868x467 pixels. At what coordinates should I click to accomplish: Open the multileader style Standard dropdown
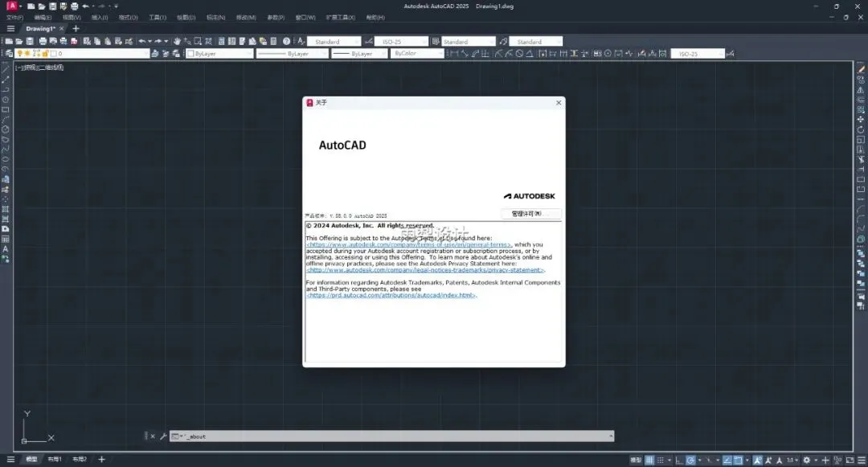[x=536, y=42]
